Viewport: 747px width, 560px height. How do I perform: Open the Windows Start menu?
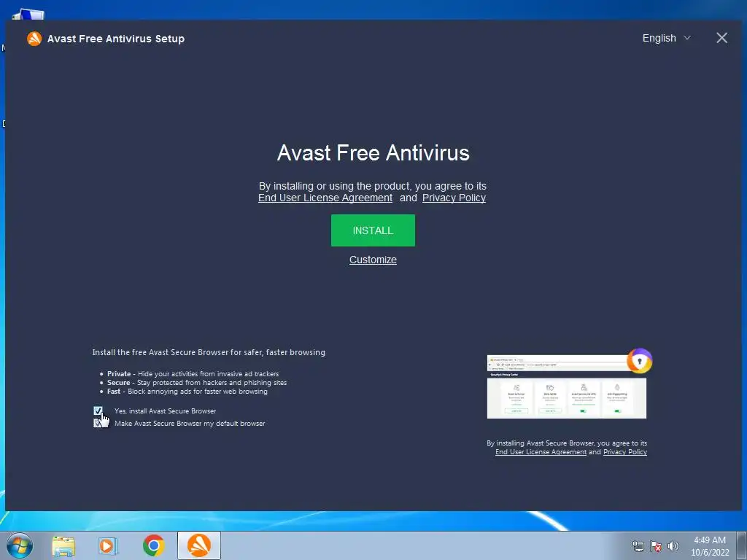[20, 545]
